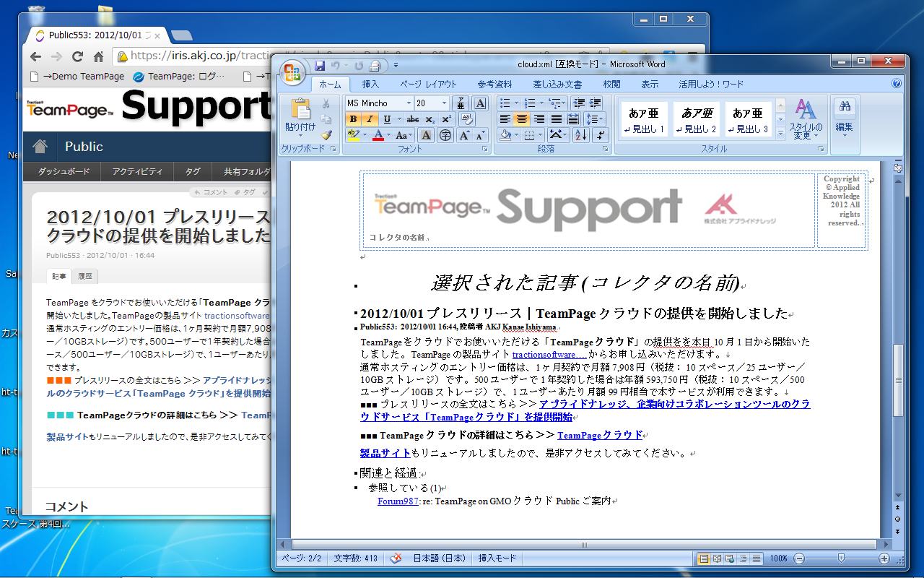Viewport: 924px width, 578px height.
Task: Align text right in paragraph group
Action: [x=539, y=119]
